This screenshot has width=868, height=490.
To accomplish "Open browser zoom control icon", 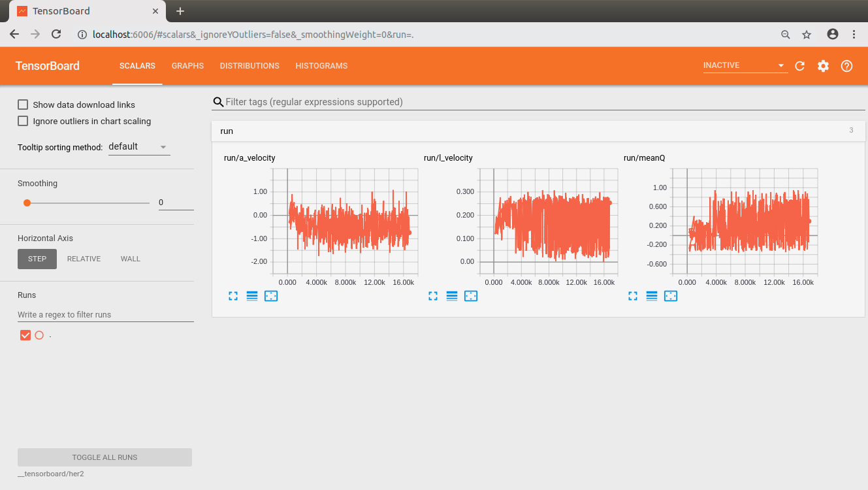I will [786, 35].
